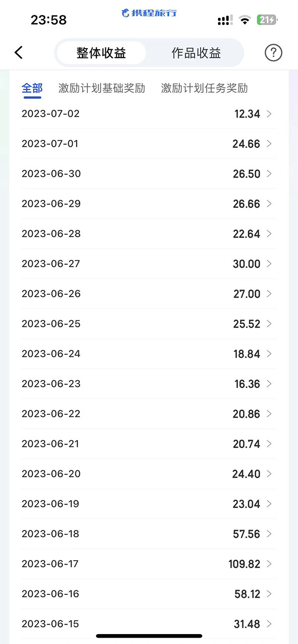Screen dimensions: 298x644
Task: Tap the back arrow icon
Action: 19,53
